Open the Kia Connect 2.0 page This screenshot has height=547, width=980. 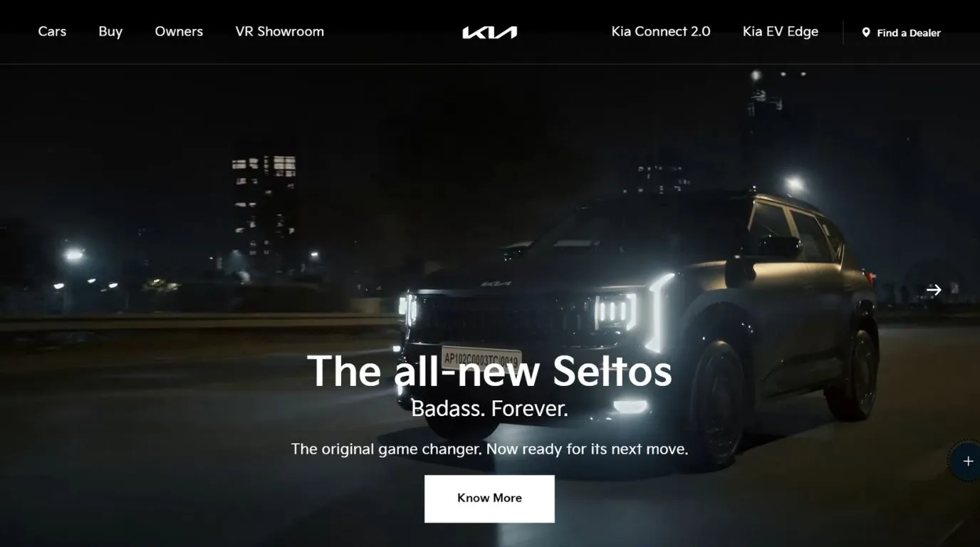(661, 31)
